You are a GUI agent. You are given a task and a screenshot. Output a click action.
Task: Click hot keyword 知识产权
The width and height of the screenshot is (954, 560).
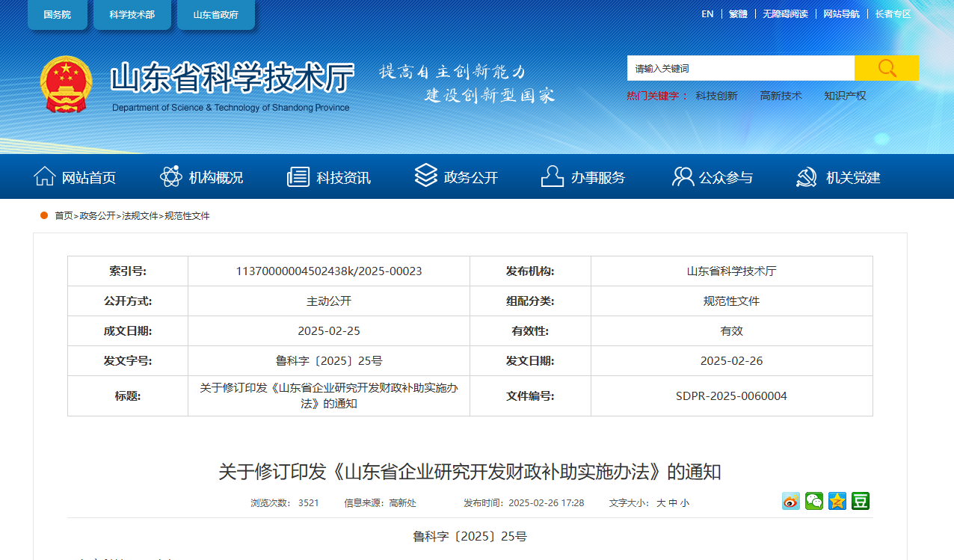845,96
